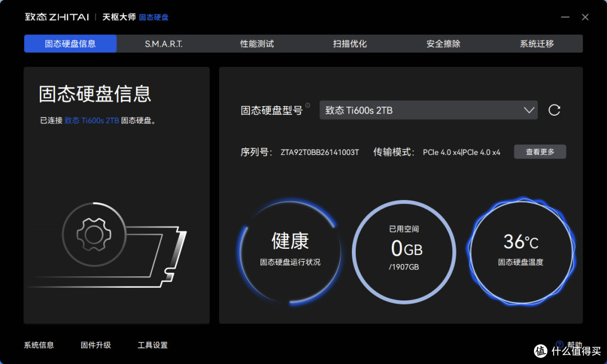Click the /1907GB capacity text
This screenshot has height=364, width=607.
click(x=404, y=267)
